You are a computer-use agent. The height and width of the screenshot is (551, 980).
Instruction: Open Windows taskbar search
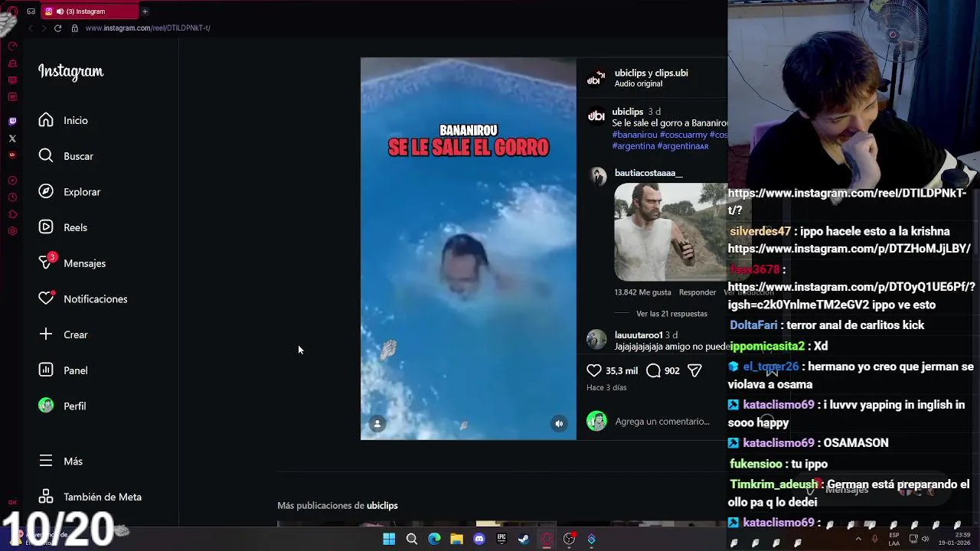(412, 539)
